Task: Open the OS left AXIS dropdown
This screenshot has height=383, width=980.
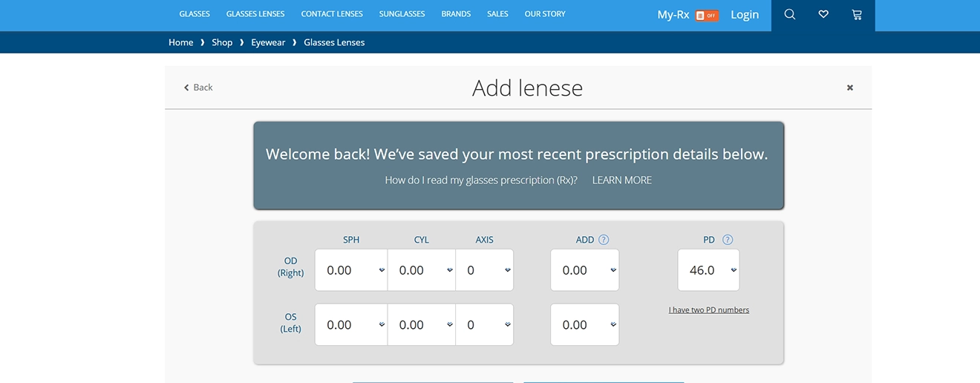Action: click(x=485, y=325)
